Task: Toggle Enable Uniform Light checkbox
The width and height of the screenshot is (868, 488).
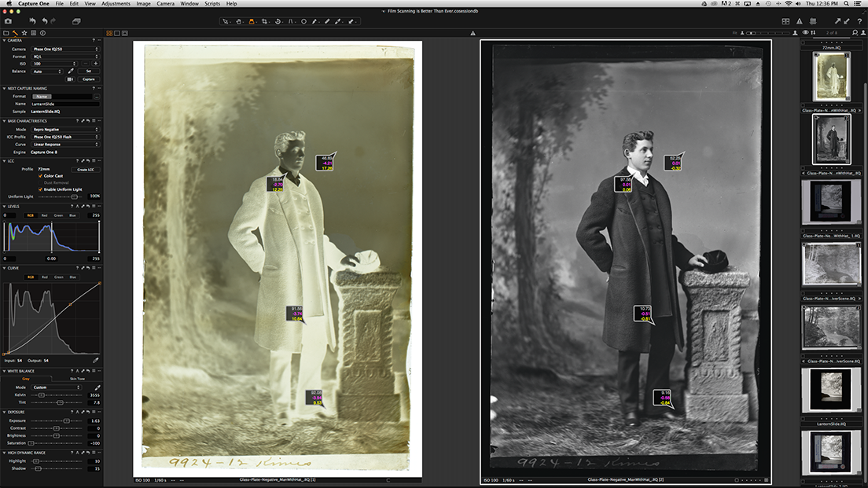Action: click(x=40, y=189)
